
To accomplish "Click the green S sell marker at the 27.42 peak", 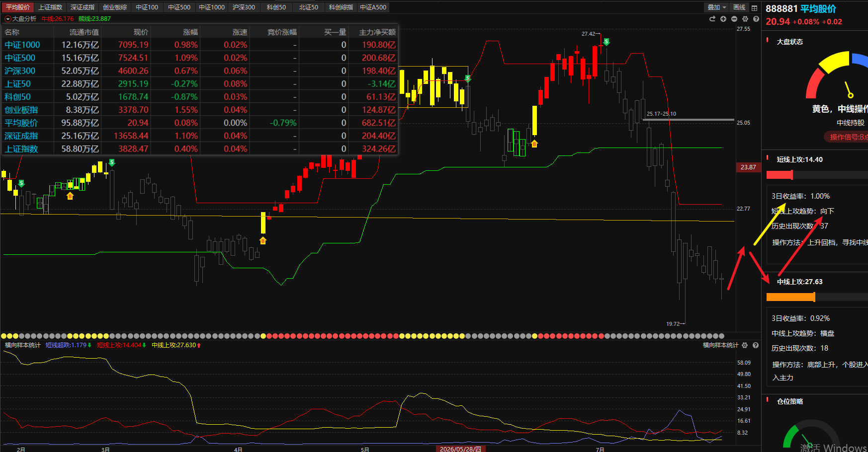I will pos(607,42).
